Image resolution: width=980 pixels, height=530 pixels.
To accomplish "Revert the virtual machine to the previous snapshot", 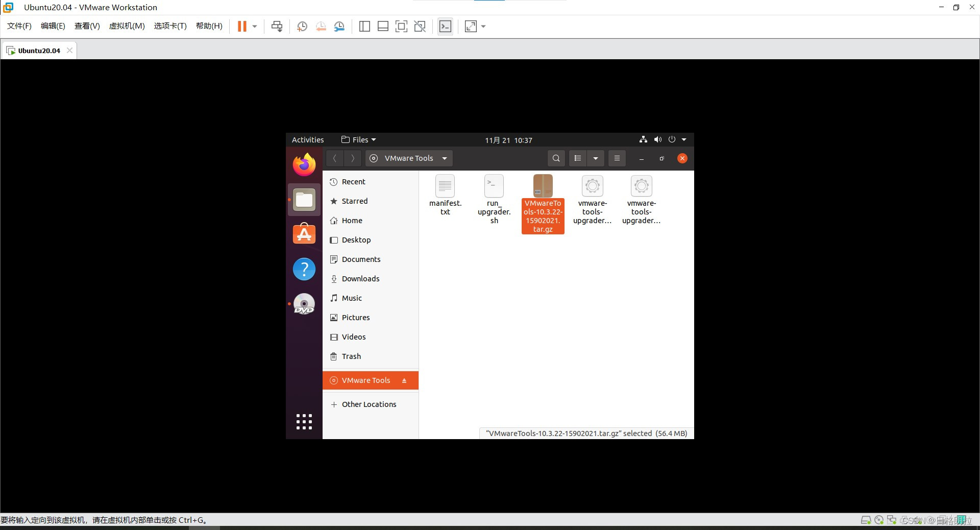I will [x=321, y=26].
